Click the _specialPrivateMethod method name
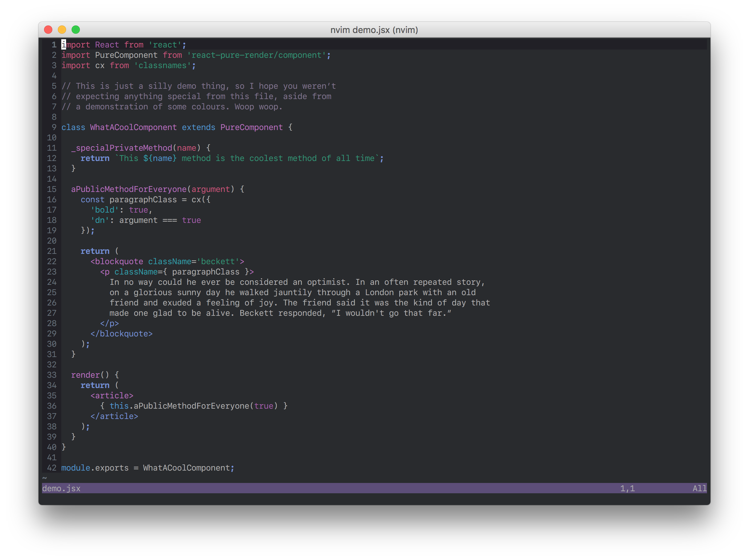The image size is (749, 560). tap(122, 148)
